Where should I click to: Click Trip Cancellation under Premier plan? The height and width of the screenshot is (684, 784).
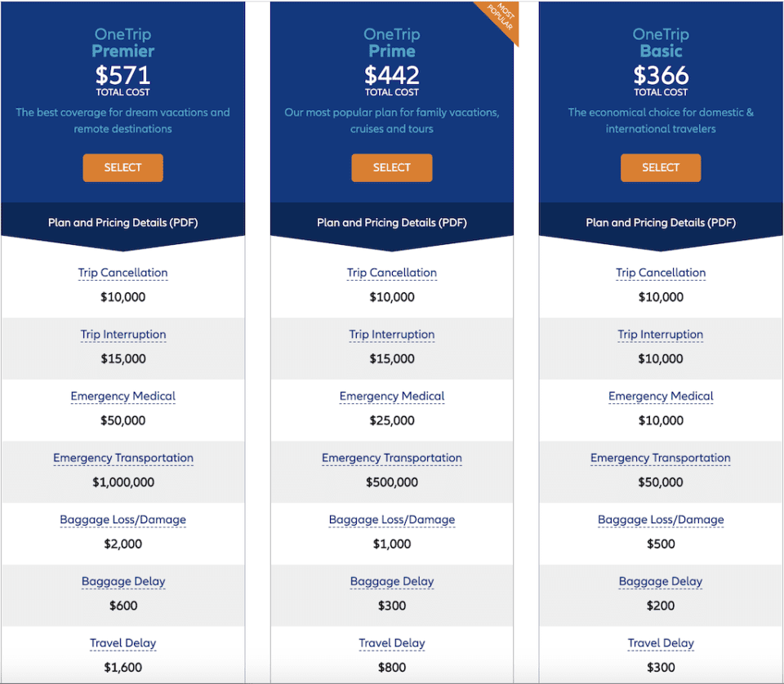[x=123, y=273]
